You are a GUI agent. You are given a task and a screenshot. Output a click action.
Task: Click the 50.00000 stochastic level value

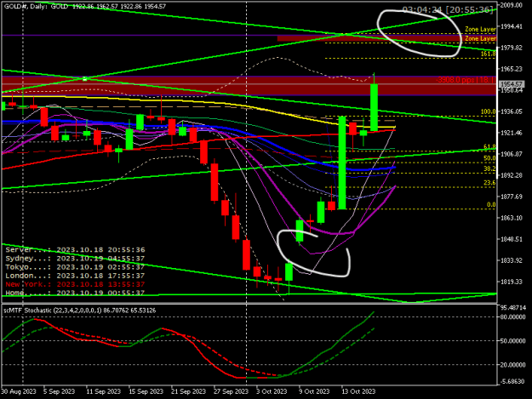[513, 340]
